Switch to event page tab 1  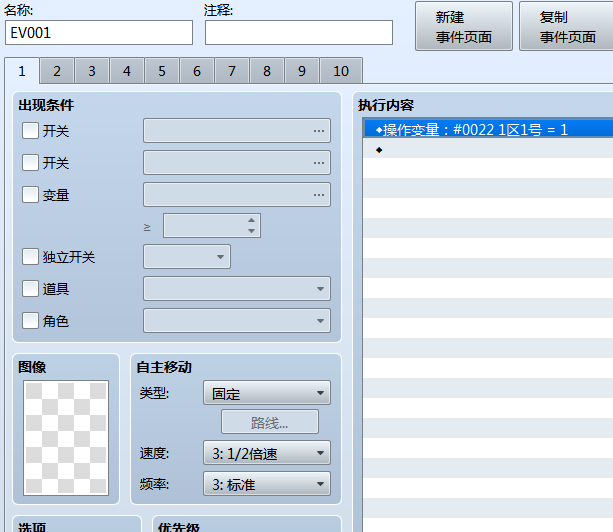click(22, 71)
